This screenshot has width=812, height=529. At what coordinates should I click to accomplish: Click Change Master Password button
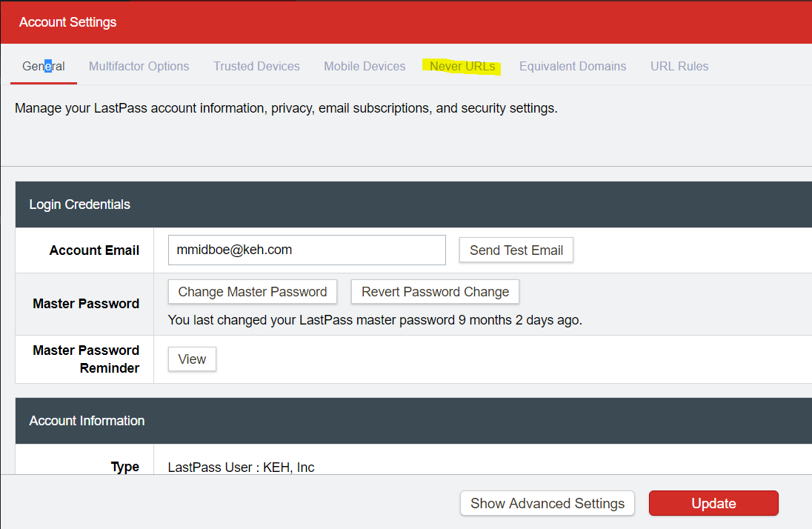coord(252,292)
